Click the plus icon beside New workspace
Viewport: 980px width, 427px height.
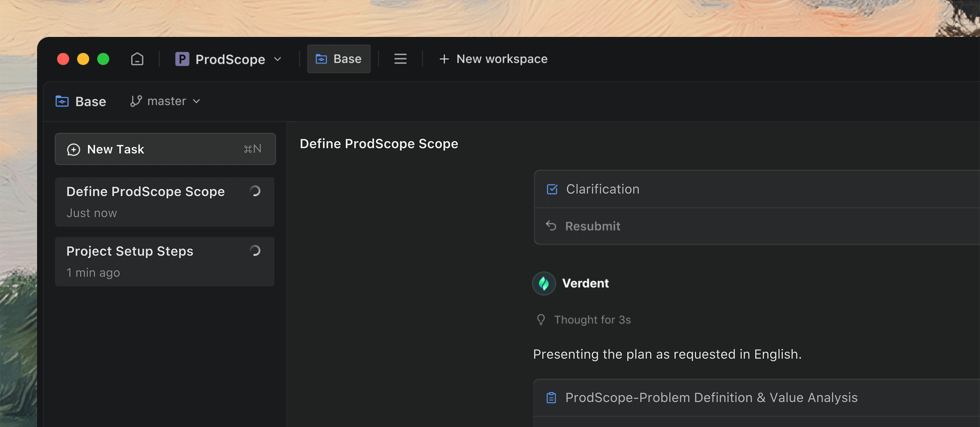click(x=444, y=59)
